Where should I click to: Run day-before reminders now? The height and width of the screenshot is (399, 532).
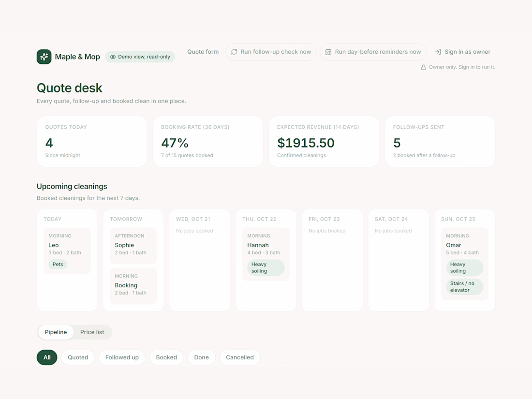tap(373, 52)
